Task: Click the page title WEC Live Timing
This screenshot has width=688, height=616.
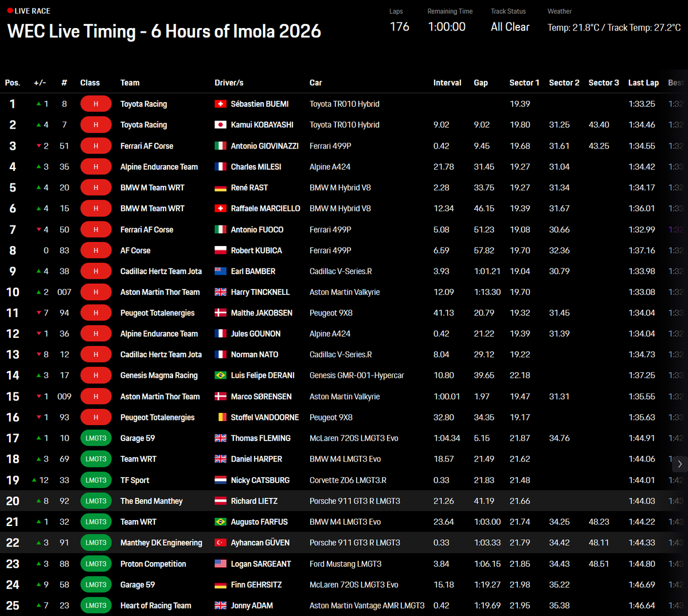Action: (x=164, y=31)
